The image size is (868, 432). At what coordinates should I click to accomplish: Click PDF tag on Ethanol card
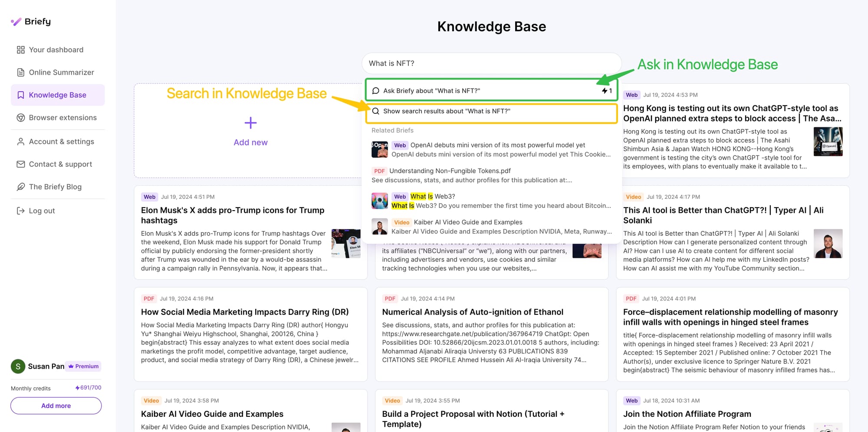pyautogui.click(x=390, y=299)
